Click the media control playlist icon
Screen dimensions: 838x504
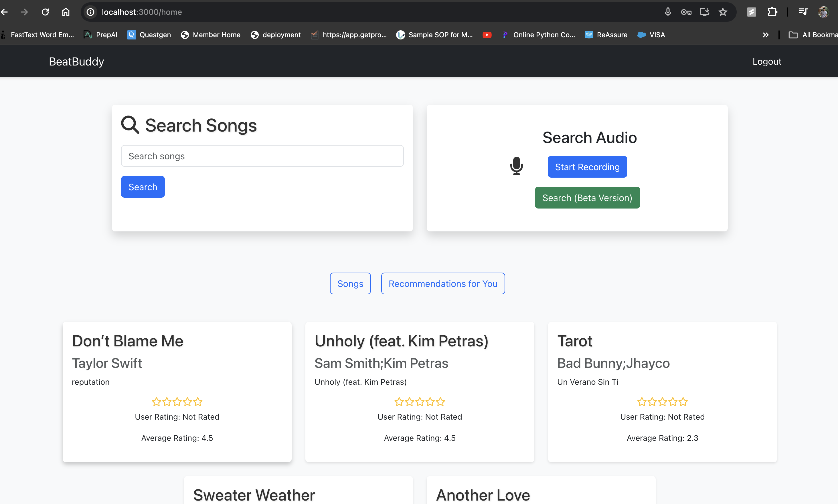click(x=803, y=12)
